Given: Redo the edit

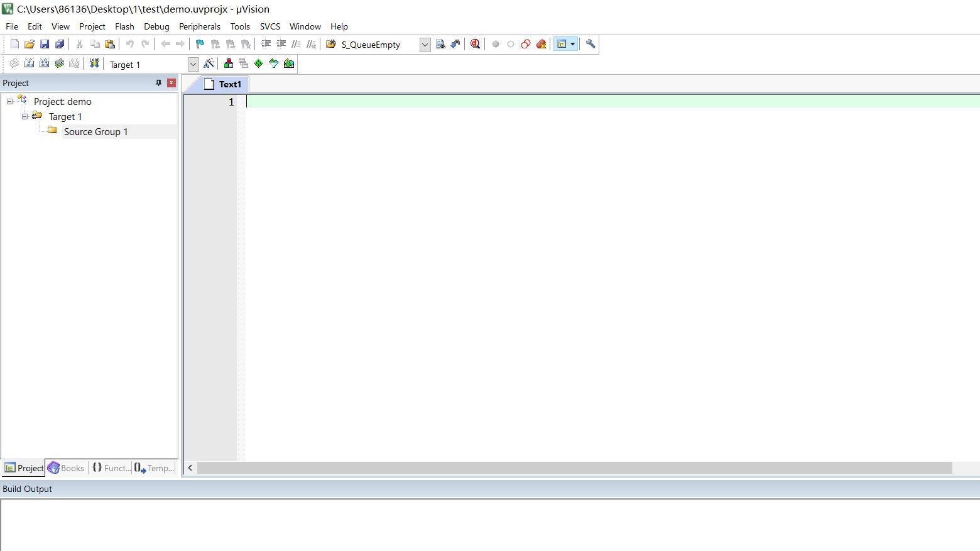Looking at the screenshot, I should [145, 44].
